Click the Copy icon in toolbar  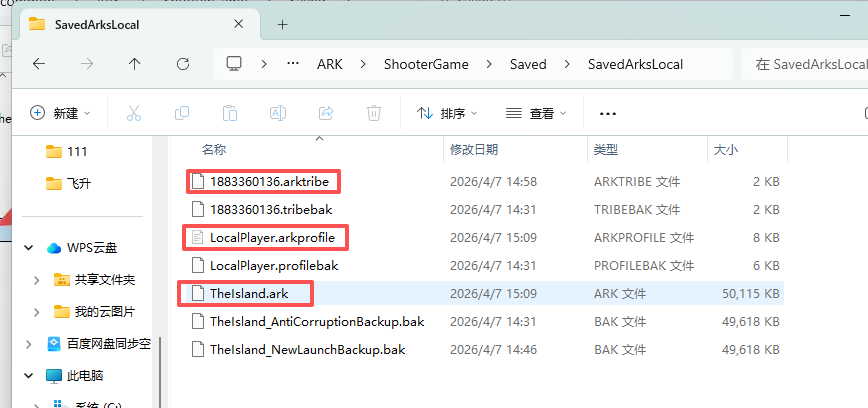(x=183, y=113)
